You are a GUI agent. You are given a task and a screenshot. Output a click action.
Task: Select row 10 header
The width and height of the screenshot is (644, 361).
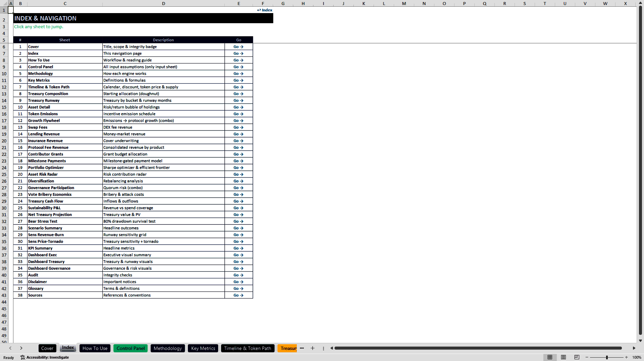[4, 73]
